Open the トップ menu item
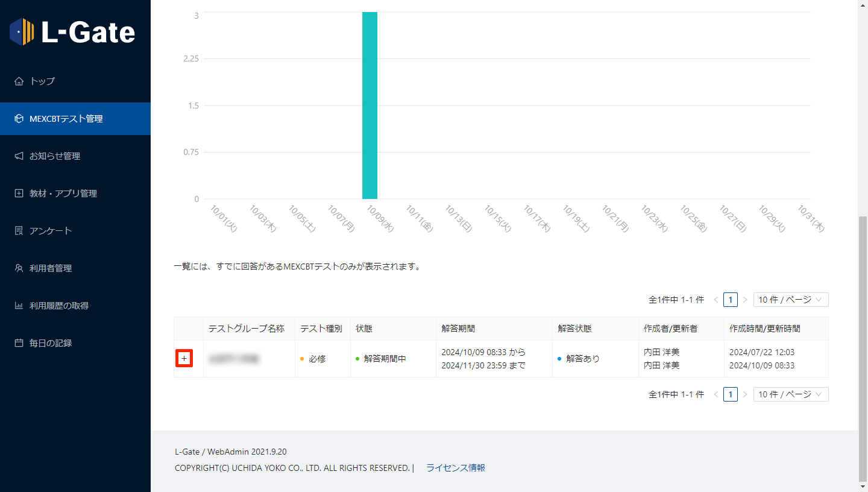Image resolution: width=868 pixels, height=492 pixels. pyautogui.click(x=42, y=81)
